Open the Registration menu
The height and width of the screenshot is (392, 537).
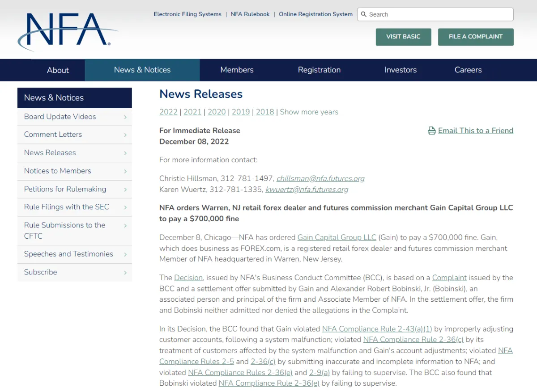319,70
